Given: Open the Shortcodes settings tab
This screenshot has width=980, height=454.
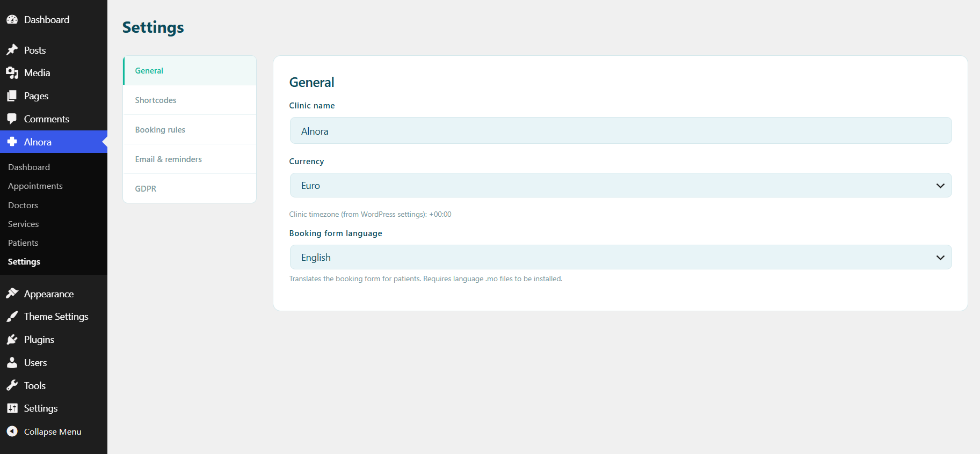Looking at the screenshot, I should tap(190, 100).
